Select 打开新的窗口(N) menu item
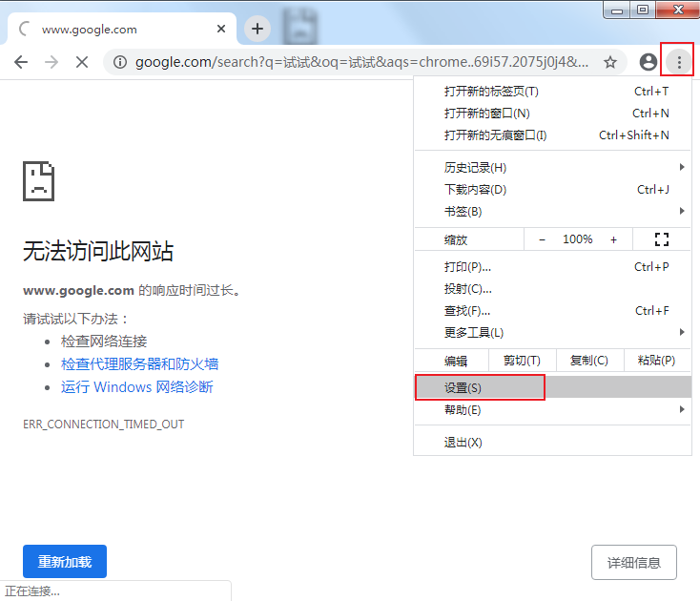This screenshot has width=700, height=601. click(553, 114)
